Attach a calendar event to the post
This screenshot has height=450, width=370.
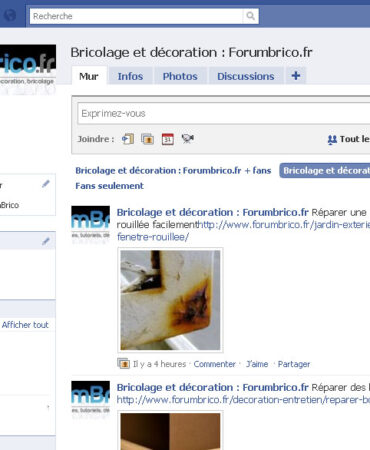(x=168, y=139)
